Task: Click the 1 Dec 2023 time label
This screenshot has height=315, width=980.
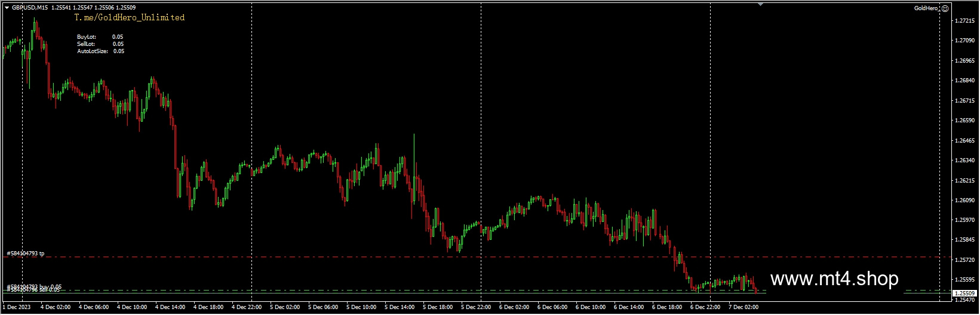Action: (x=16, y=307)
